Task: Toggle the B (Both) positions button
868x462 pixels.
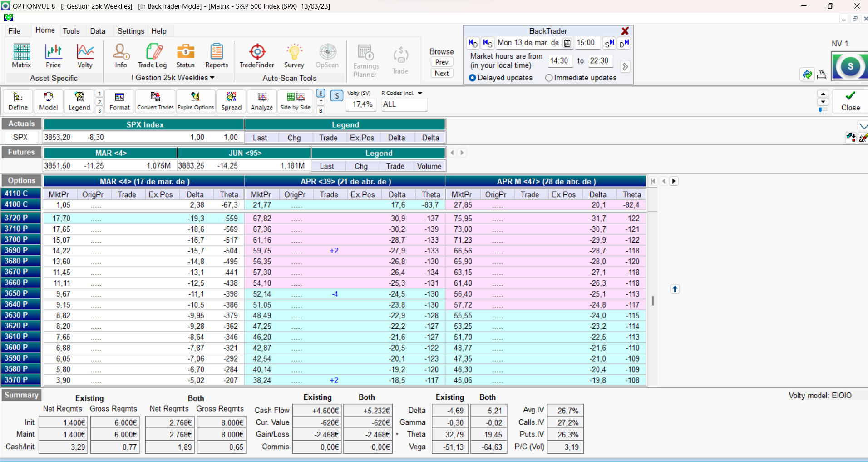Action: 321,110
